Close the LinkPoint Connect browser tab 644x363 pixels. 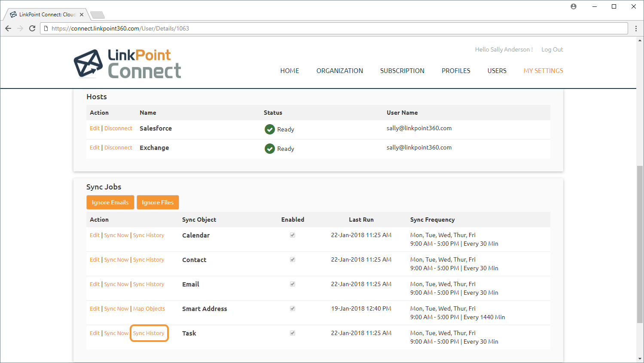point(82,15)
